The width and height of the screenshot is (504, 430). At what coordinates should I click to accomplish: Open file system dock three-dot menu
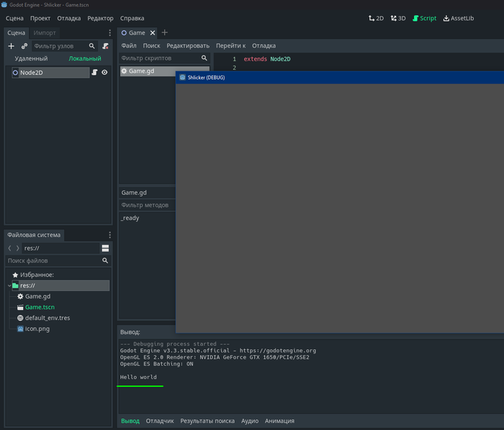point(109,235)
